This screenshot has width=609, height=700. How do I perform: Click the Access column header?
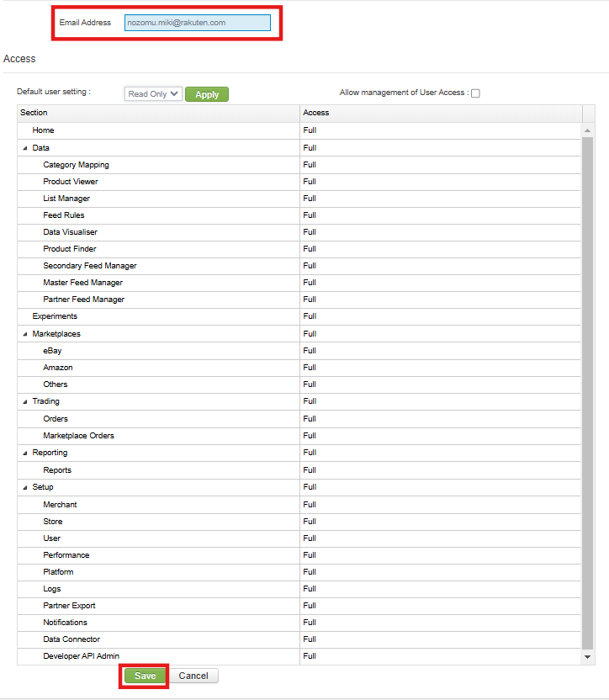pos(441,113)
